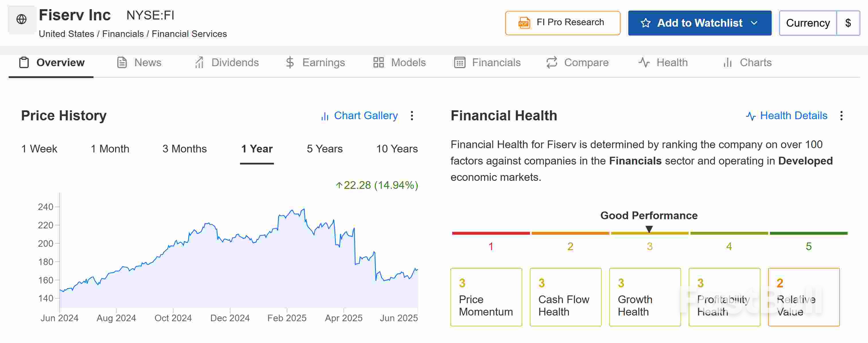Open the Compare tab

pos(586,62)
